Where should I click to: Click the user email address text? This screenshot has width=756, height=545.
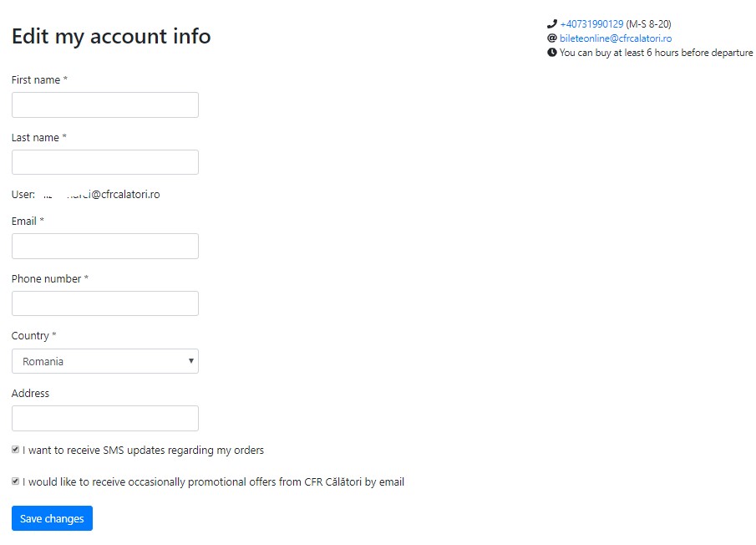[102, 195]
